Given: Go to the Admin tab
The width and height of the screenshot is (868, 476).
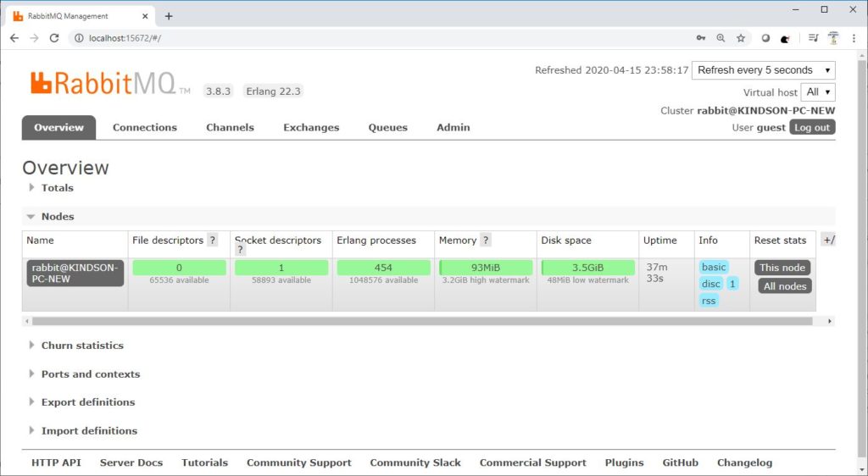Looking at the screenshot, I should click(453, 128).
